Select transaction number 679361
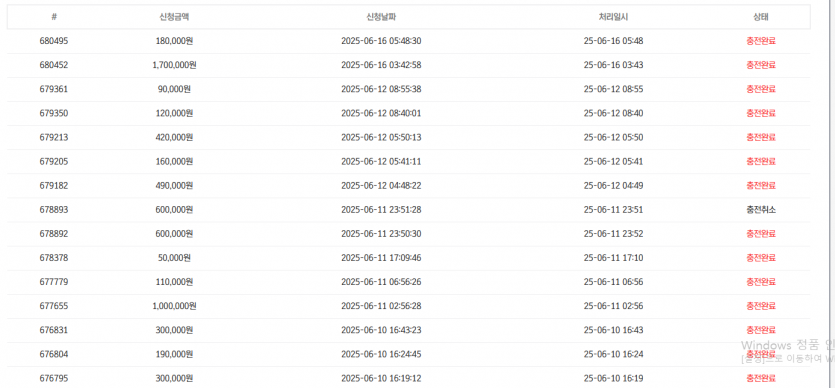 point(54,89)
